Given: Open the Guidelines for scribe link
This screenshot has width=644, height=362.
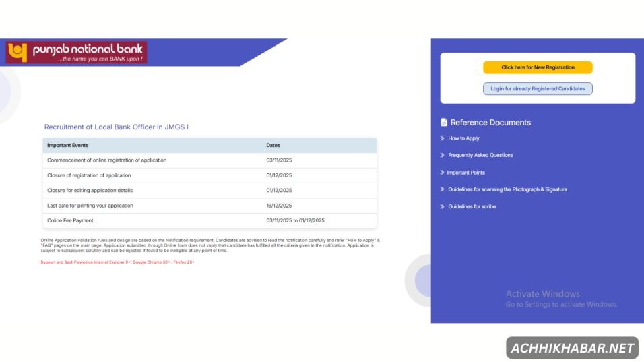Looking at the screenshot, I should coord(472,207).
